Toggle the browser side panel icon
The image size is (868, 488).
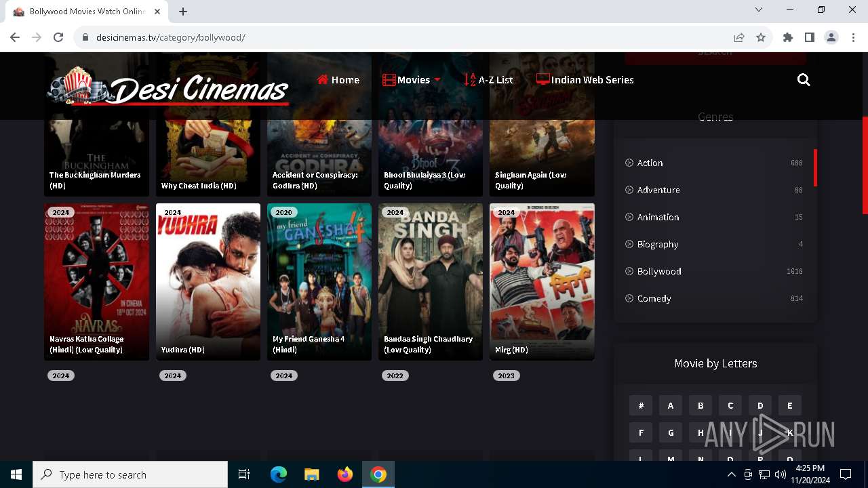tap(810, 37)
